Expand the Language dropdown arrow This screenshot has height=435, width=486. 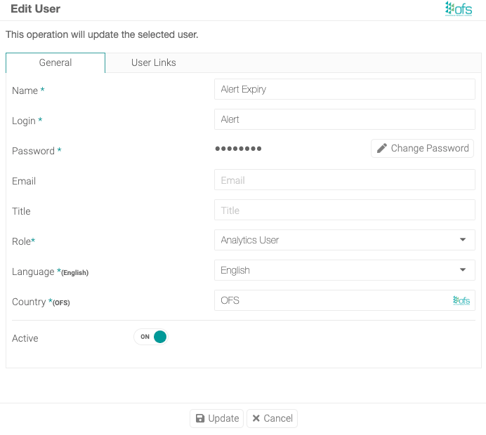click(x=463, y=270)
